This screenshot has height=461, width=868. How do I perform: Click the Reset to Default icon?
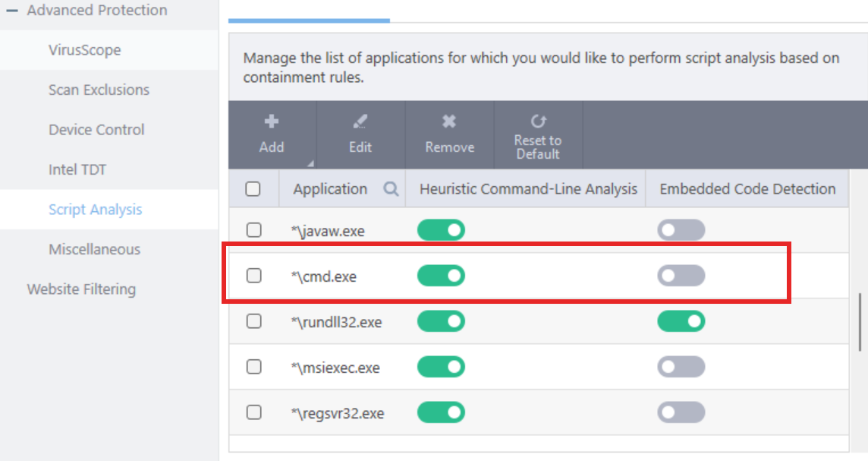tap(537, 121)
